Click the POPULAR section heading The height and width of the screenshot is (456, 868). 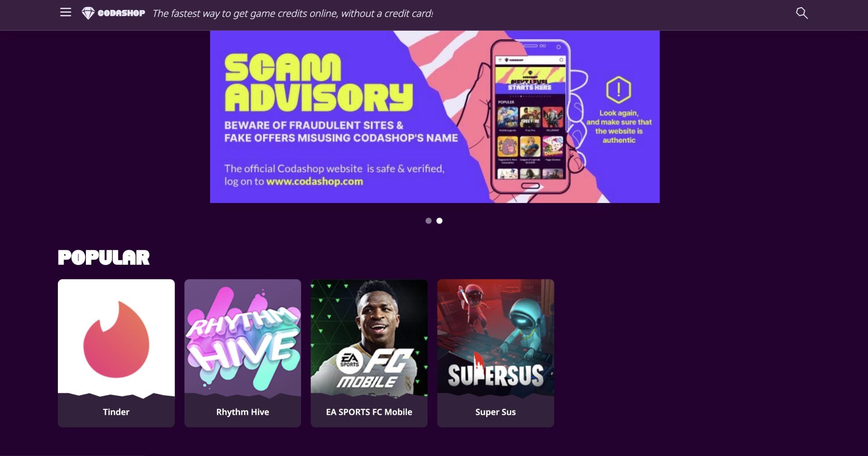pyautogui.click(x=104, y=257)
